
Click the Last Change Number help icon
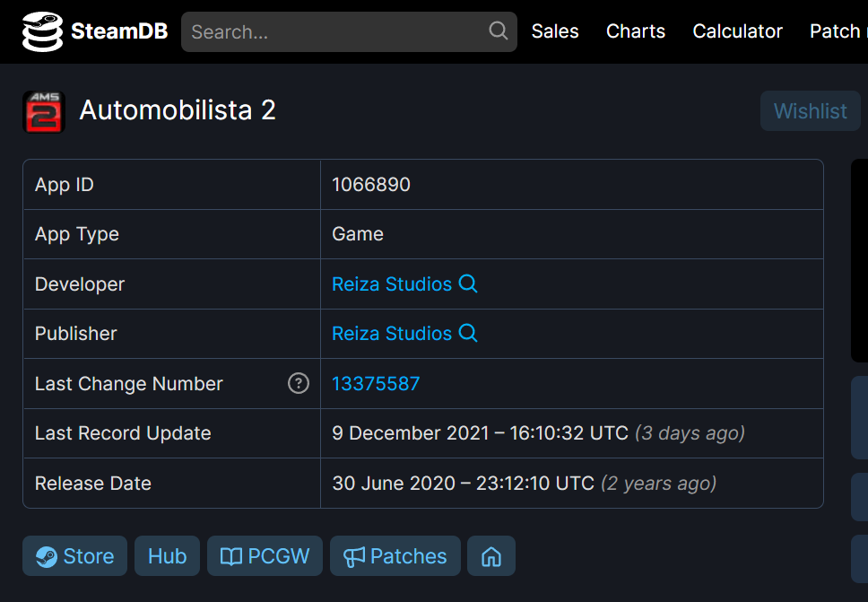click(x=298, y=383)
